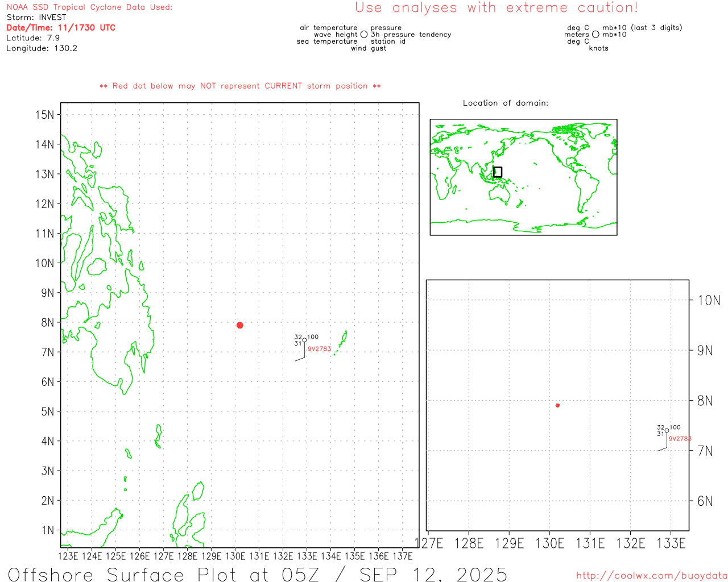
Task: Click the 127E label on zoomed map
Action: tap(429, 543)
